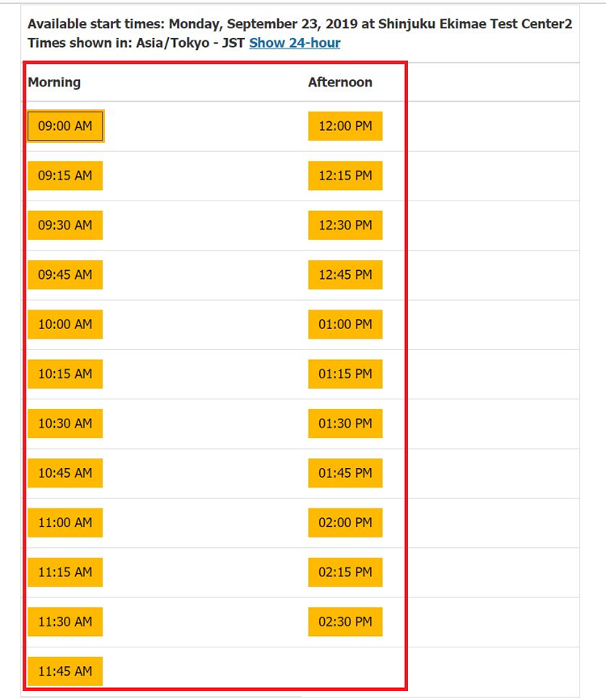Choose the 10:30 AM slot
Viewport: 606px width, 700px height.
[x=65, y=423]
